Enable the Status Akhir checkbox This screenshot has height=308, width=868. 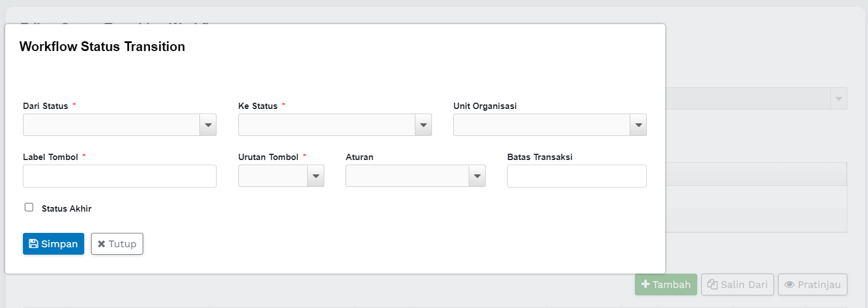coord(29,208)
